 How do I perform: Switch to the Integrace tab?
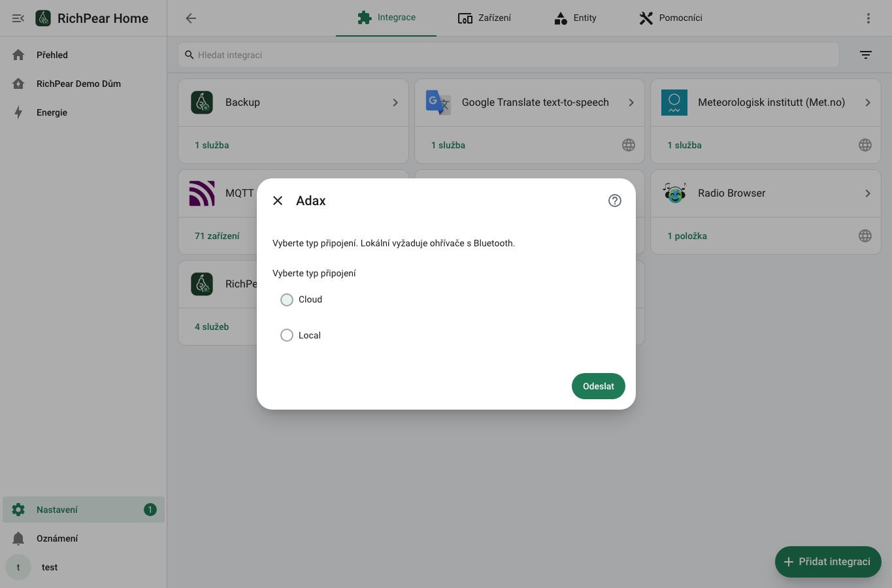[x=386, y=18]
